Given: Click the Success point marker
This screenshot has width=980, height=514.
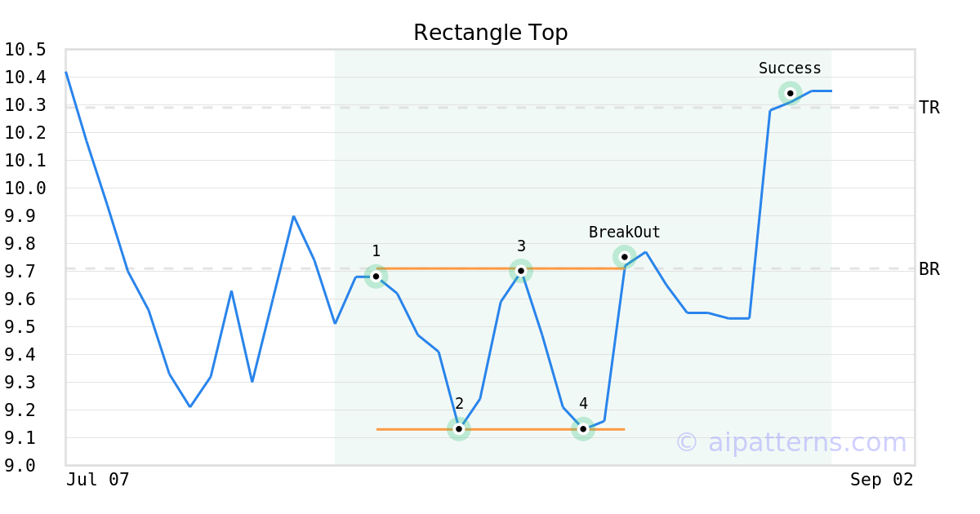Looking at the screenshot, I should [790, 93].
